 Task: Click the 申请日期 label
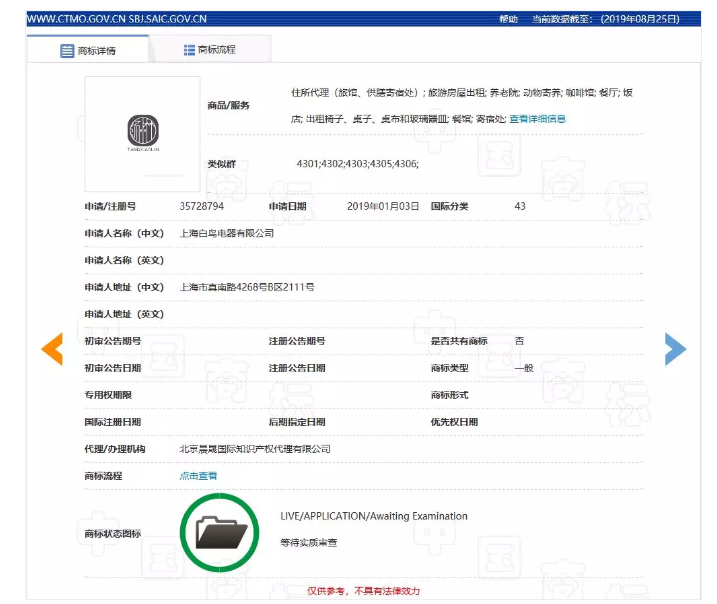287,206
